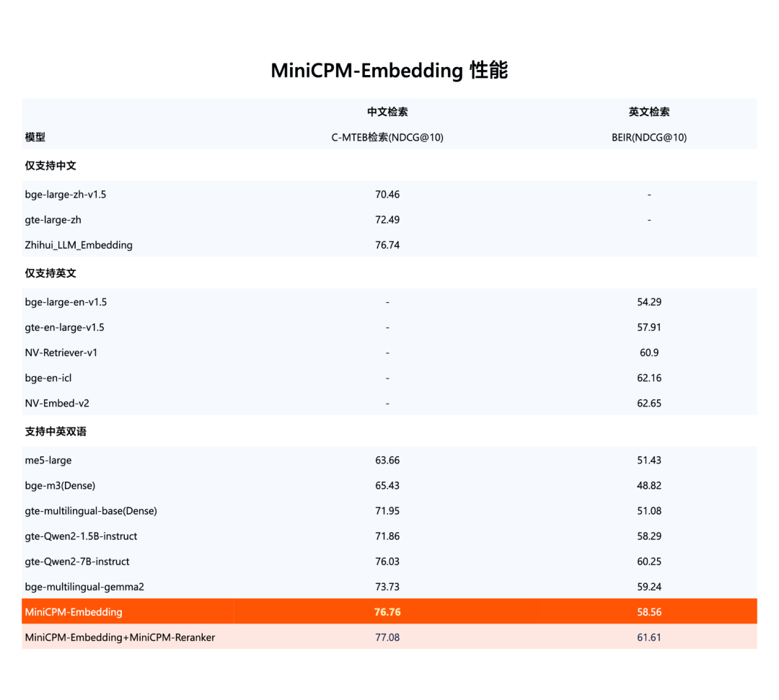Screen dimensions: 779x700
Task: Click the 76.74 score
Action: [x=387, y=245]
